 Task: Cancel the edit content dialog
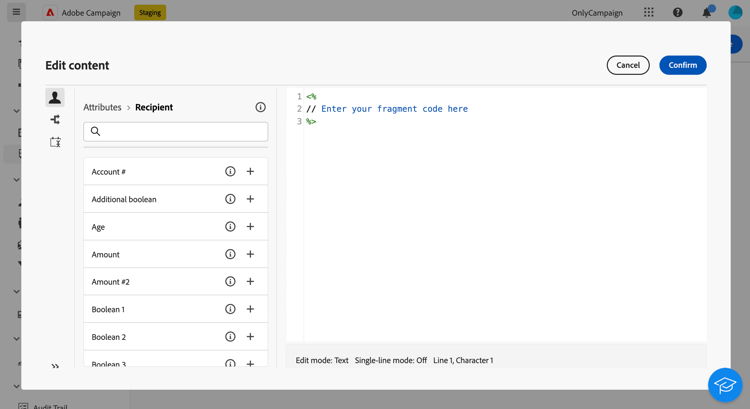[628, 65]
